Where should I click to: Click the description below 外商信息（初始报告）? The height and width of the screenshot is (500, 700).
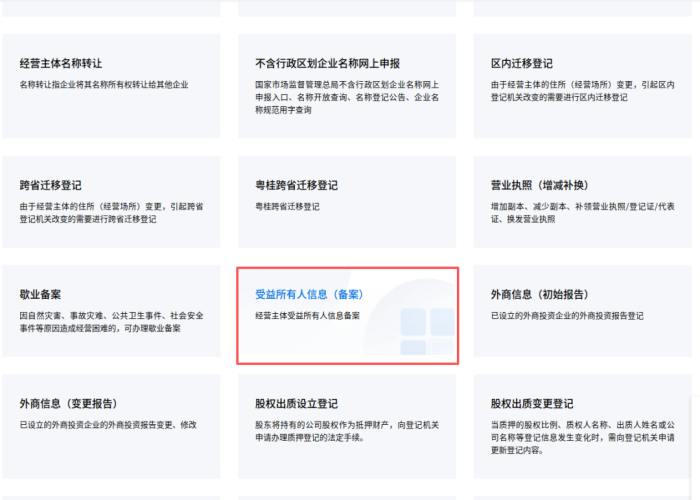(x=567, y=316)
